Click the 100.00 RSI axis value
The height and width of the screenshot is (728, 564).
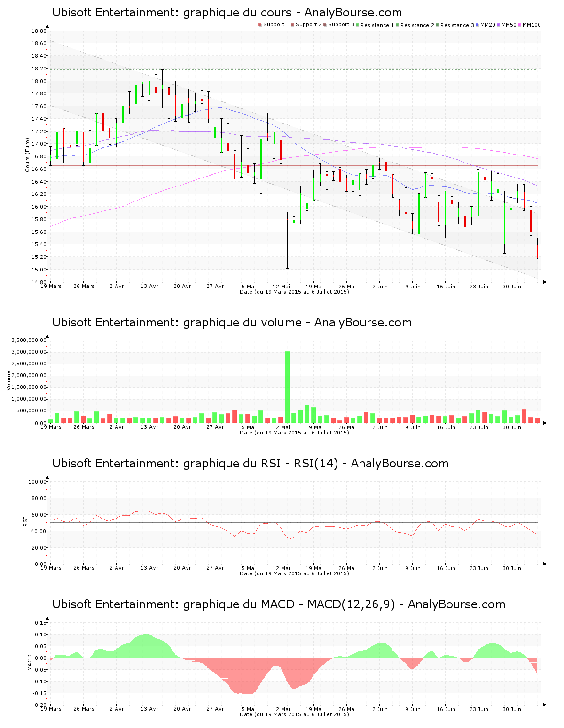38,482
